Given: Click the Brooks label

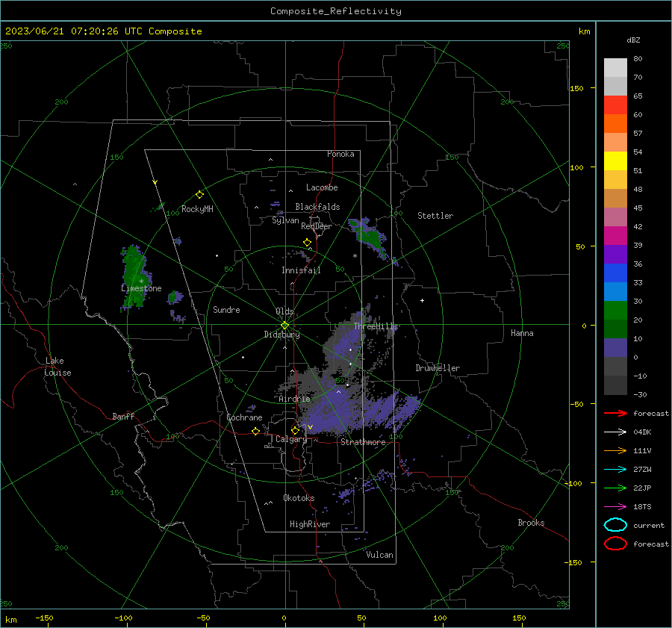Looking at the screenshot, I should (x=531, y=523).
